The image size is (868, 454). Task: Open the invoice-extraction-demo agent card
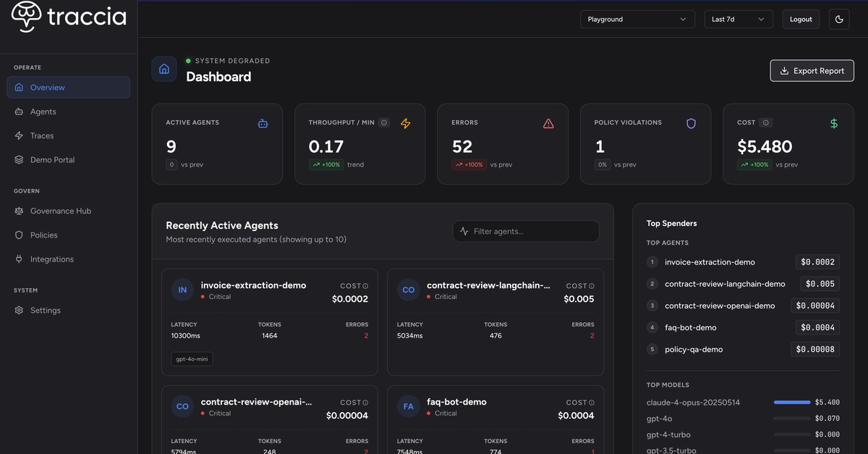click(x=269, y=322)
